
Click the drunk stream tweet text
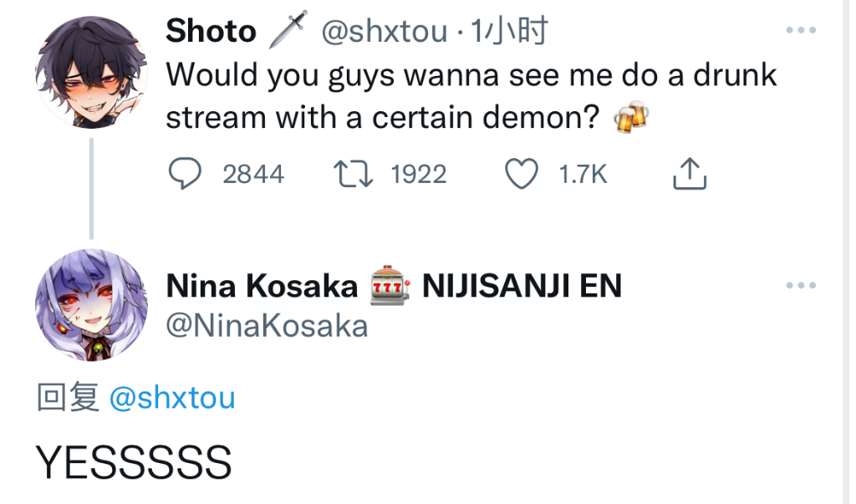pyautogui.click(x=471, y=96)
